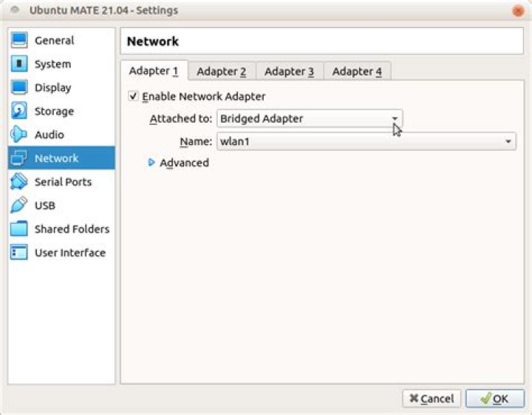Select the USB label in the list
The image size is (532, 415).
45,206
